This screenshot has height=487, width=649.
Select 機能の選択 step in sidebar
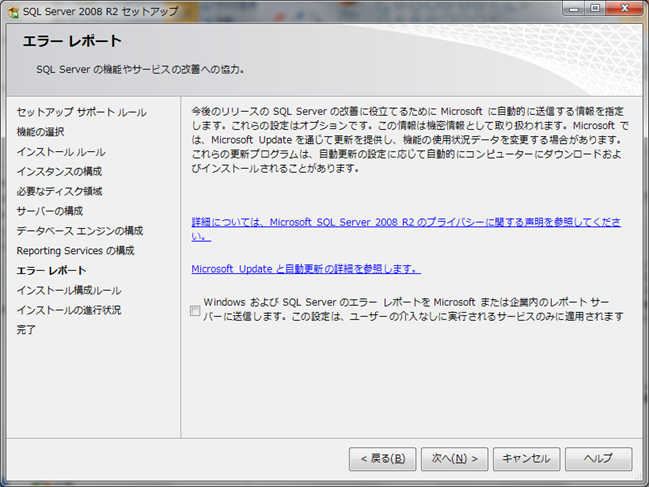[40, 132]
